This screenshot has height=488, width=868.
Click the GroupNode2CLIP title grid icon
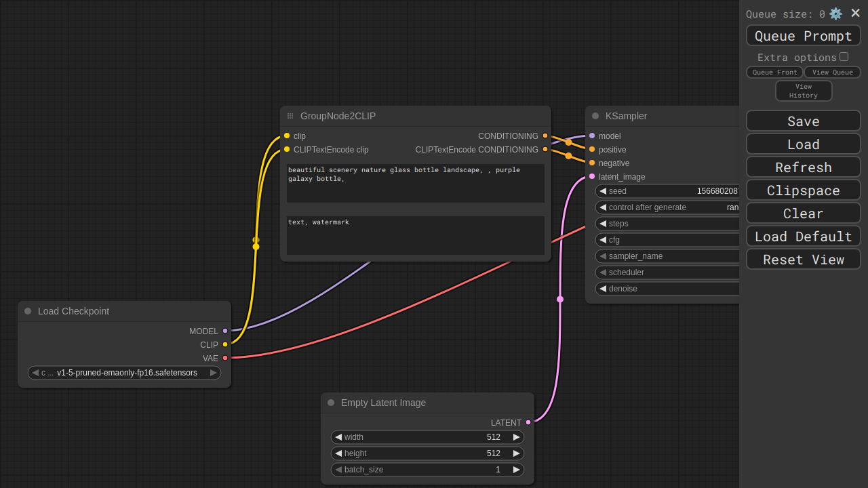pyautogui.click(x=290, y=116)
